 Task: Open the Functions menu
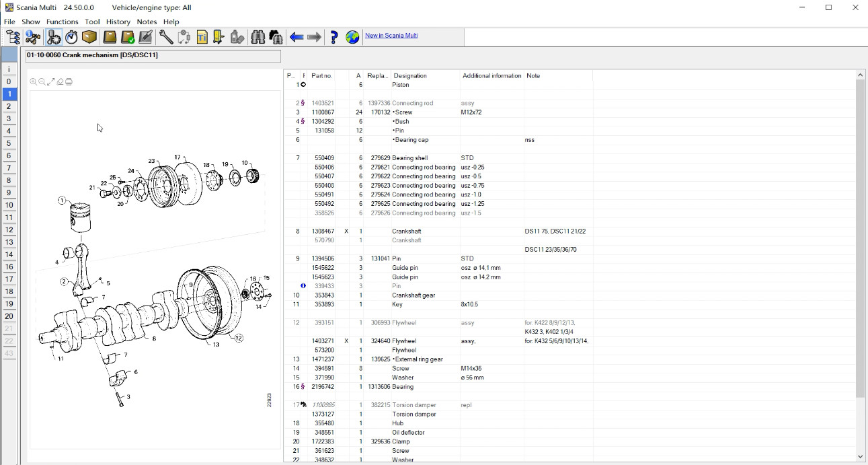(x=63, y=22)
